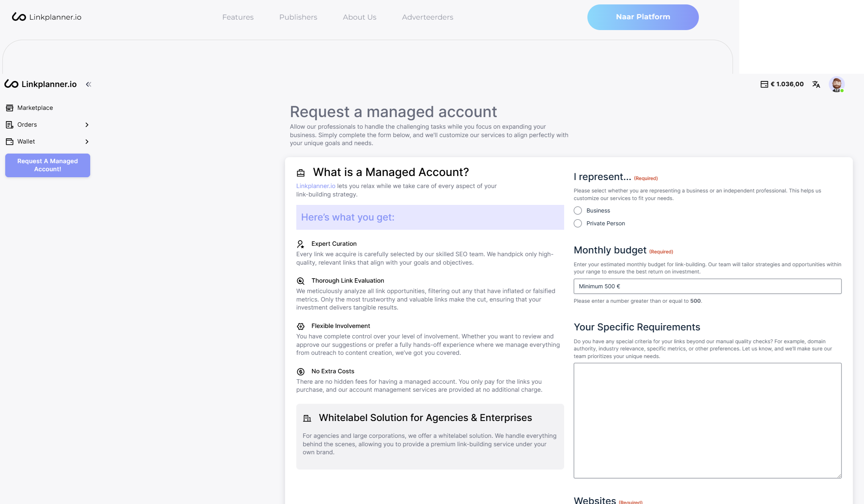Viewport: 864px width, 504px height.
Task: Click the Whitelabel Solution building icon
Action: pyautogui.click(x=307, y=418)
